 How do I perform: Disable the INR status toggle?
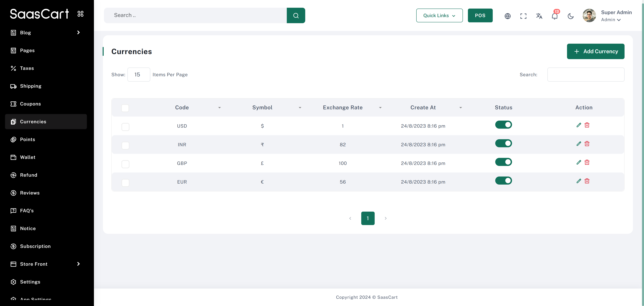(503, 143)
